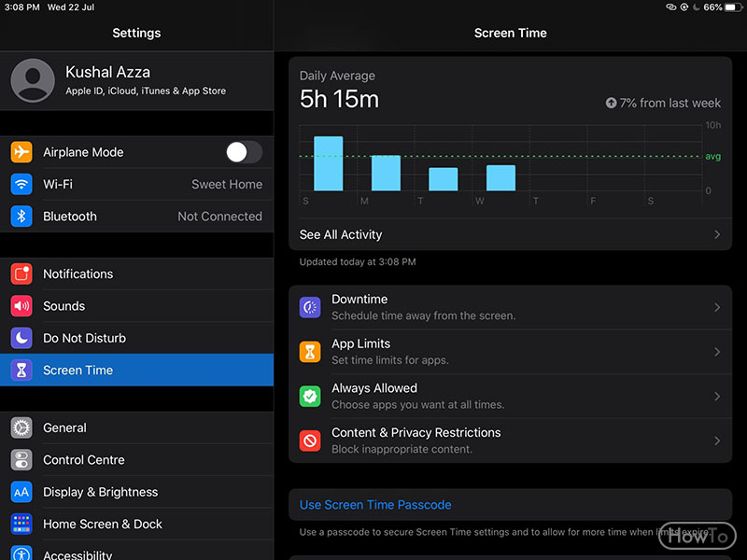Tap the Home Screen & Dock grid icon
This screenshot has height=560, width=747.
[21, 524]
